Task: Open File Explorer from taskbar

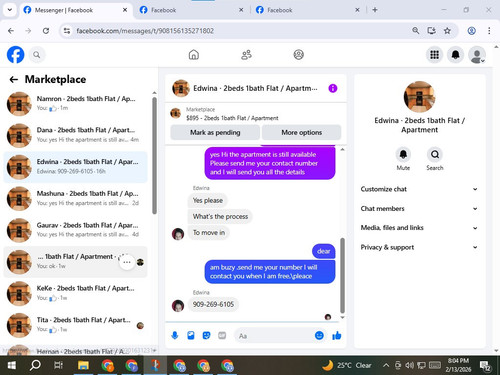Action: [x=83, y=365]
